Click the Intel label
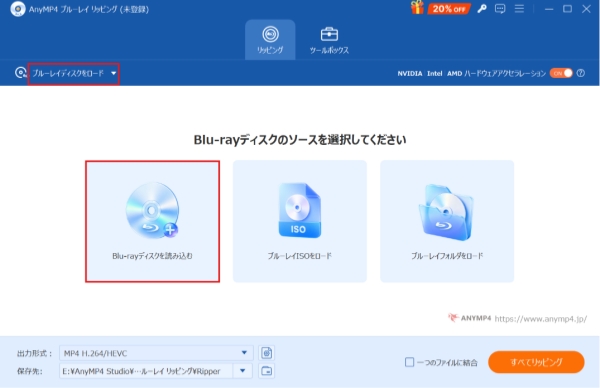Viewport: 600px width, 388px height. [x=434, y=73]
